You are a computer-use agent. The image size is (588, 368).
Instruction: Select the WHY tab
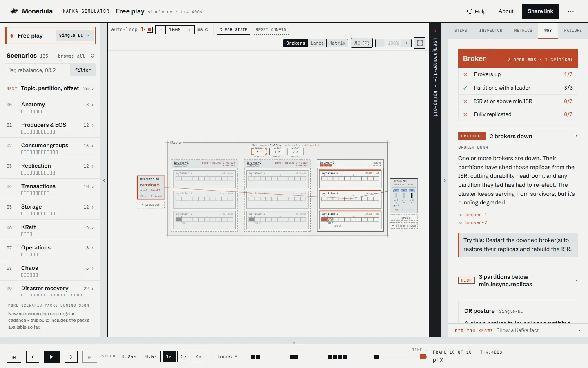[548, 31]
